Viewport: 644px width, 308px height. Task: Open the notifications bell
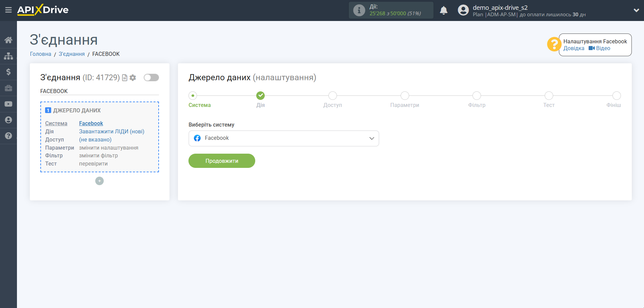click(x=443, y=10)
